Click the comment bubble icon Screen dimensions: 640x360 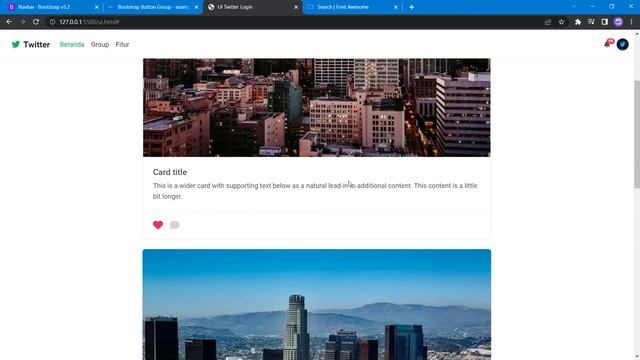(x=175, y=225)
